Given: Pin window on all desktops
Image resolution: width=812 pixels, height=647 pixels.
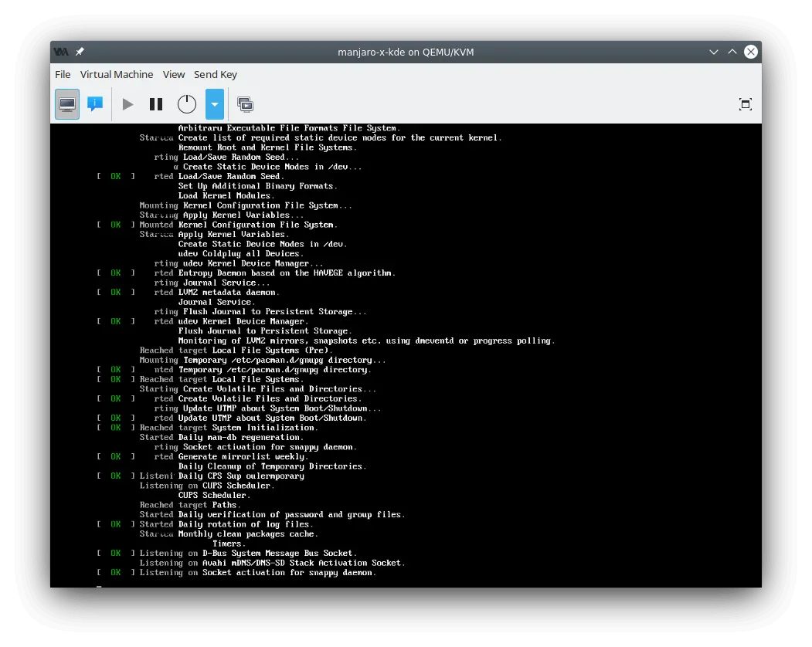Looking at the screenshot, I should (x=80, y=52).
